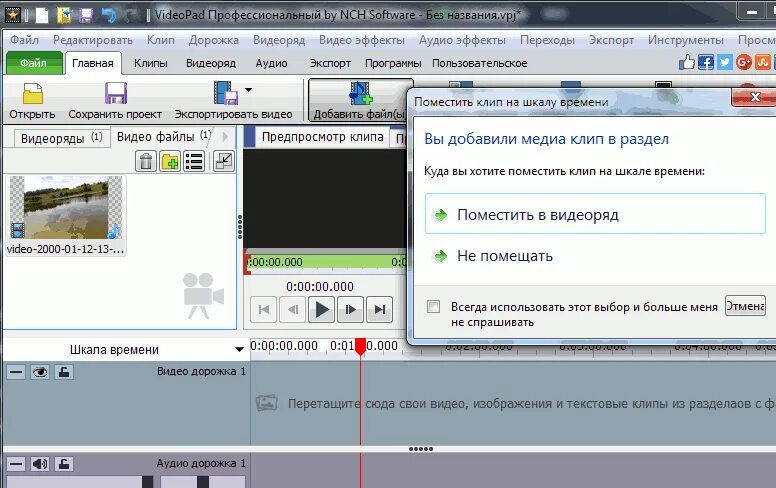Toggle lock on Видео дорожка 1
The image size is (776, 488).
click(64, 372)
